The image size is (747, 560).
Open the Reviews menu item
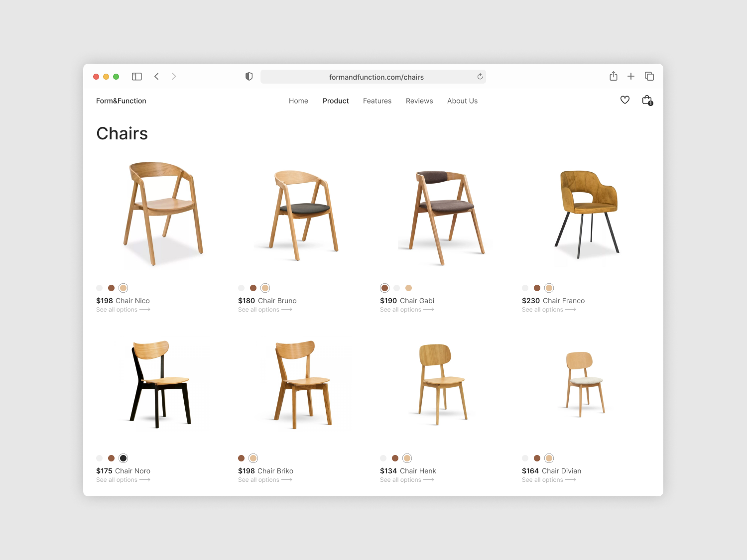click(x=419, y=101)
